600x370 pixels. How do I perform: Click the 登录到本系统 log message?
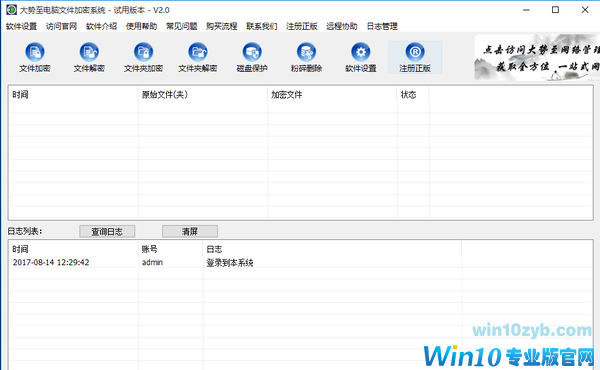(x=230, y=262)
